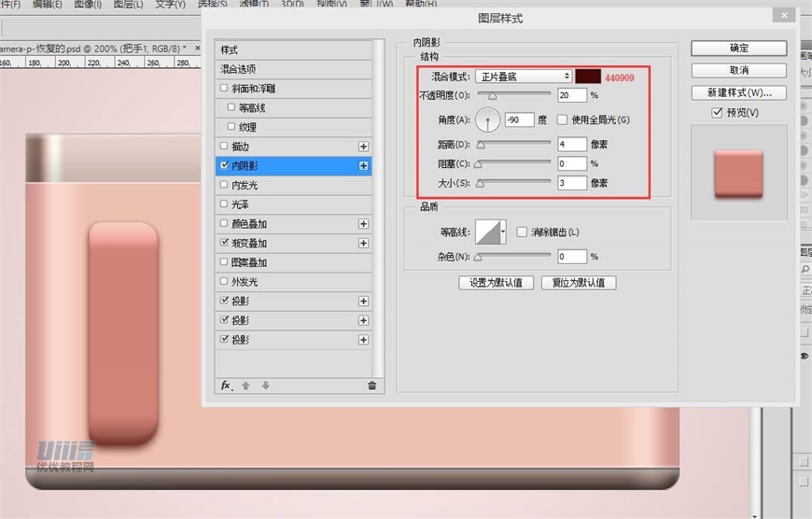Click the move effect up arrow
The height and width of the screenshot is (519, 812).
pos(246,386)
